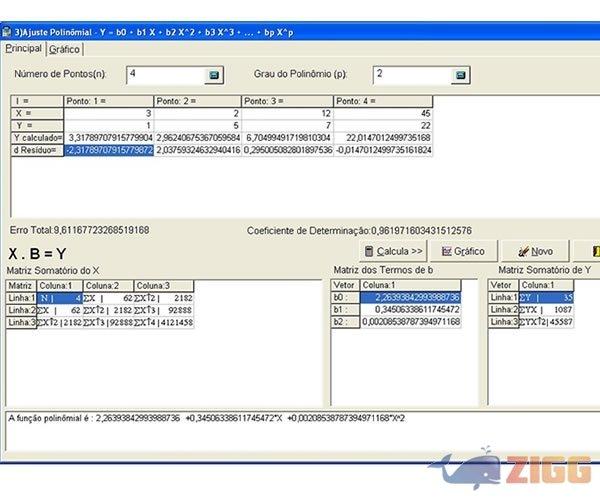Click the Ponto: 3 column header
The image size is (600, 500).
tap(288, 101)
